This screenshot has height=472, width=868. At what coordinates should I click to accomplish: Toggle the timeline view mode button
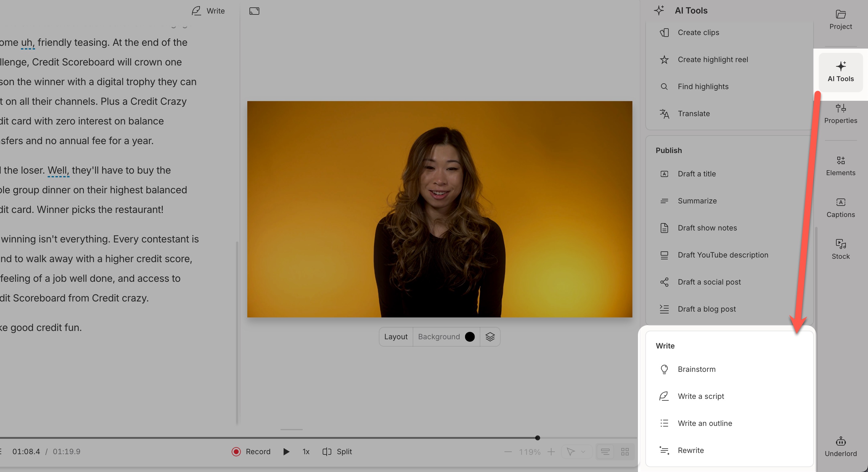(605, 451)
